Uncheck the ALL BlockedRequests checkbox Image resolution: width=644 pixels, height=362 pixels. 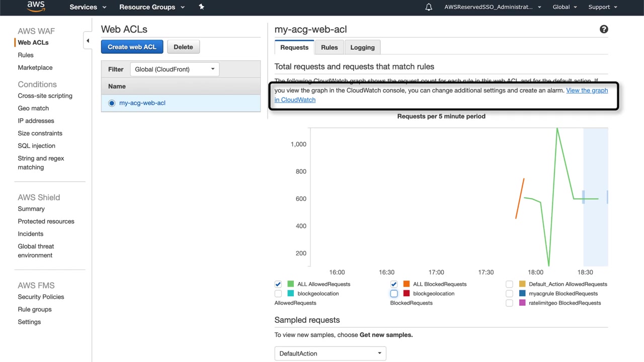(x=394, y=284)
